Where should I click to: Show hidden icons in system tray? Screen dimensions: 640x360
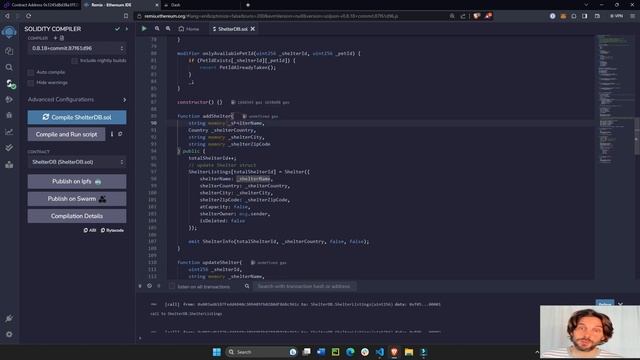[537, 352]
